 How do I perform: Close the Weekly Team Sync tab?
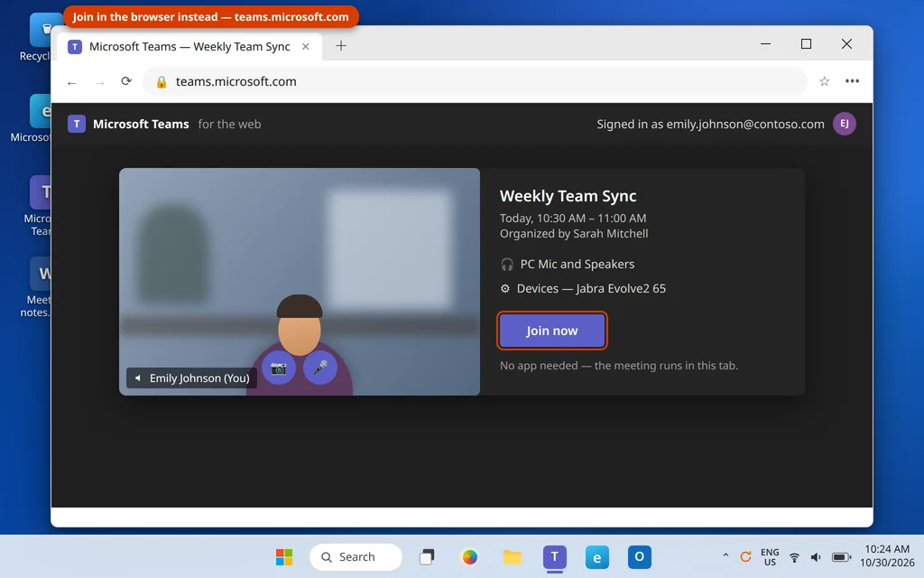pos(305,47)
